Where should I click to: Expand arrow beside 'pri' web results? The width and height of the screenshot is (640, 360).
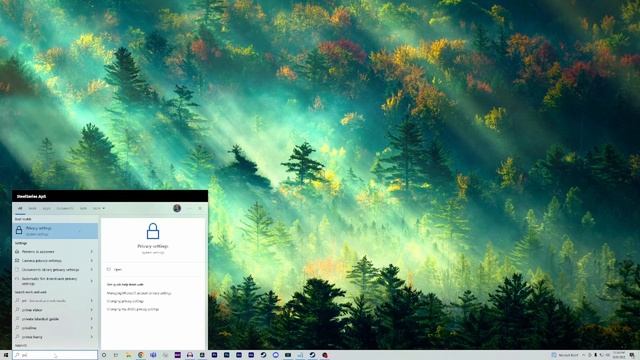(x=92, y=301)
